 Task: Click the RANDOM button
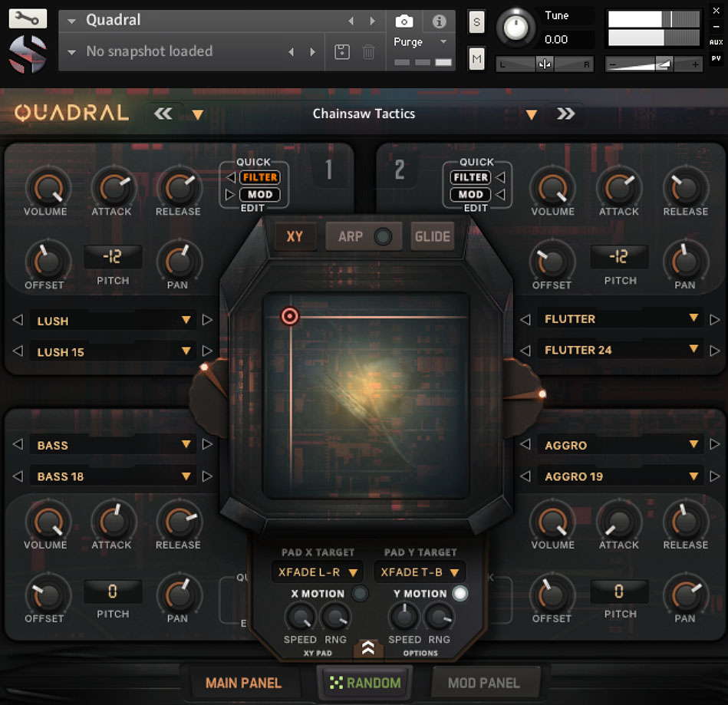[365, 683]
